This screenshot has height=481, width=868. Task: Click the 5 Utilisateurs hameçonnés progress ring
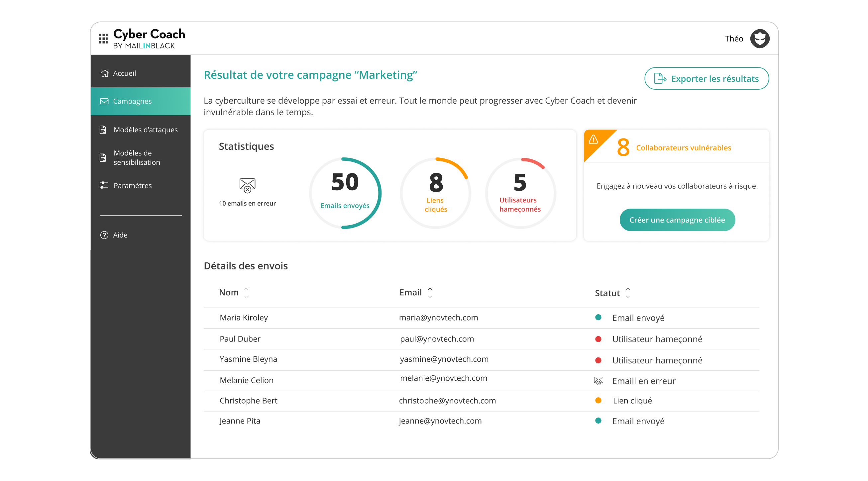click(520, 193)
